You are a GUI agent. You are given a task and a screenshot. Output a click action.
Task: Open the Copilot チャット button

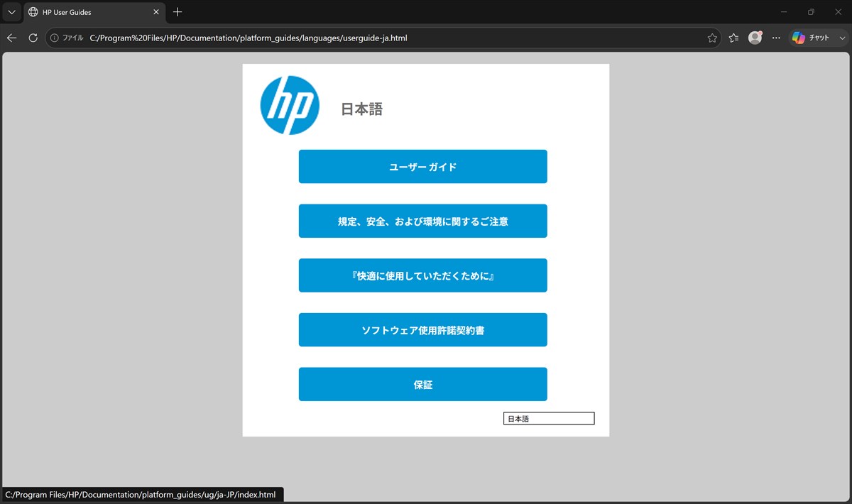(811, 38)
